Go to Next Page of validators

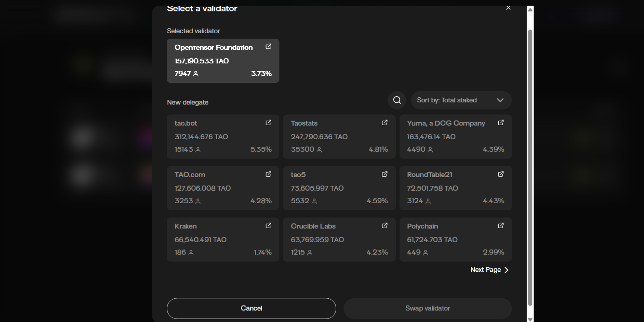489,270
